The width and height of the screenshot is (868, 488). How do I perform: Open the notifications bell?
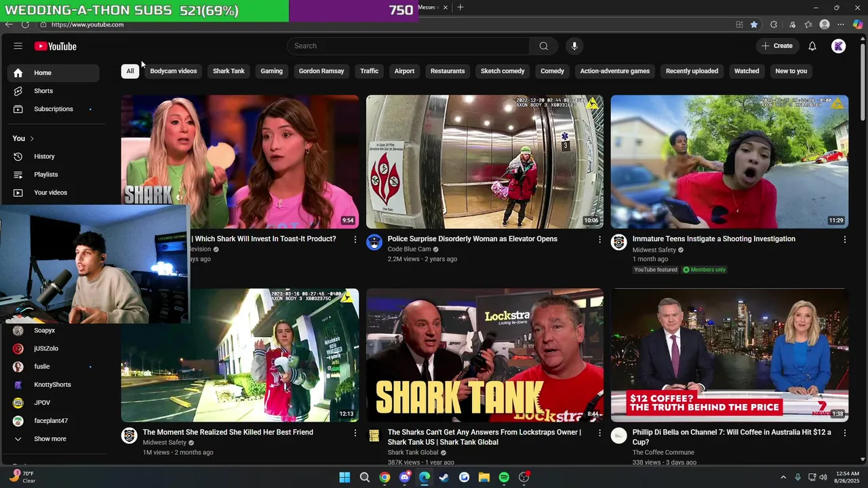[x=812, y=46]
